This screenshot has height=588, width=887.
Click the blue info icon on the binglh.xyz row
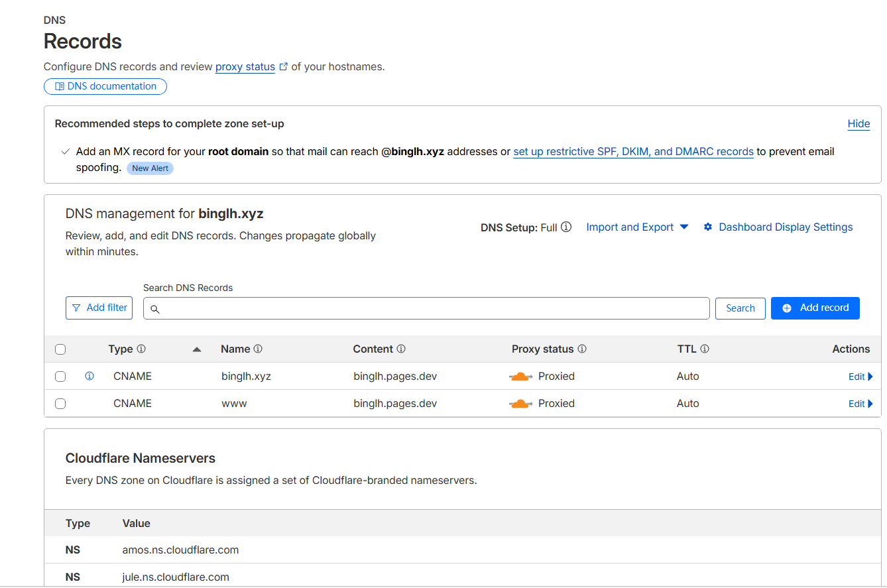tap(89, 376)
